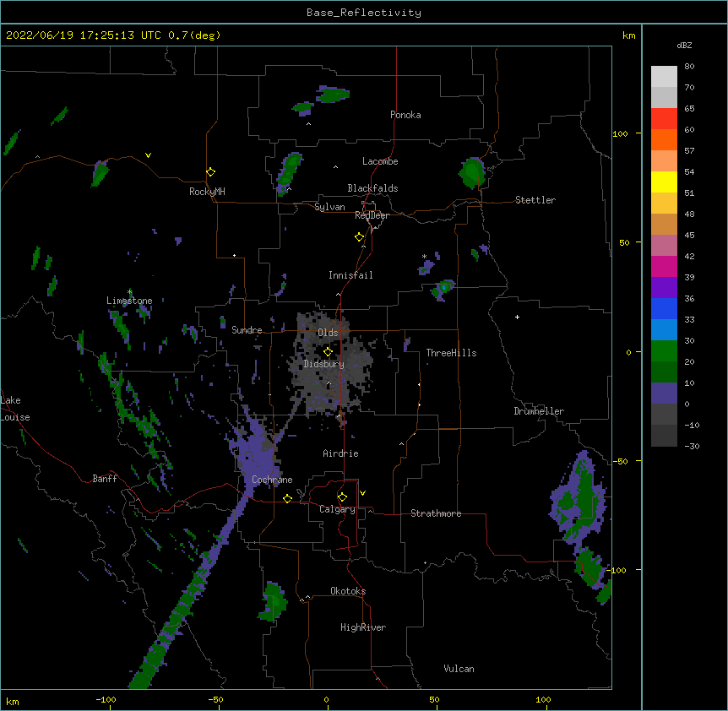Click the Airdrie city label
Screen dimensions: 728x711
point(341,453)
